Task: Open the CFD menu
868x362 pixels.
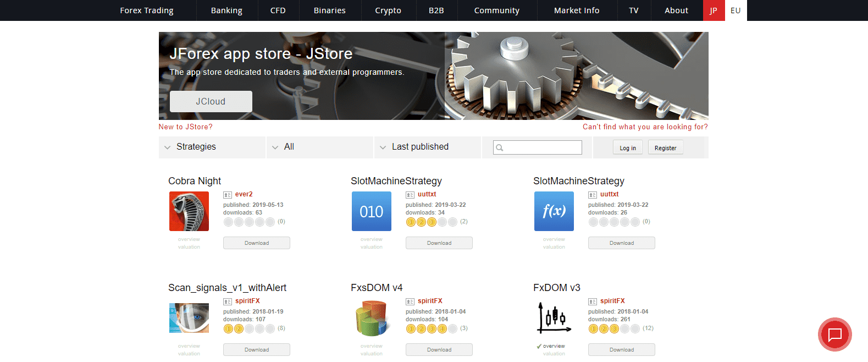Action: (x=278, y=10)
